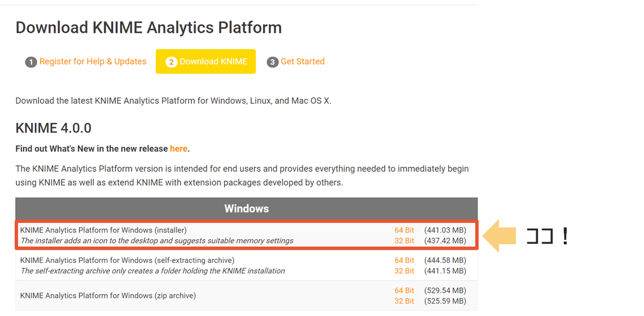This screenshot has width=644, height=316.
Task: Switch to the Get Started tab
Action: click(303, 62)
